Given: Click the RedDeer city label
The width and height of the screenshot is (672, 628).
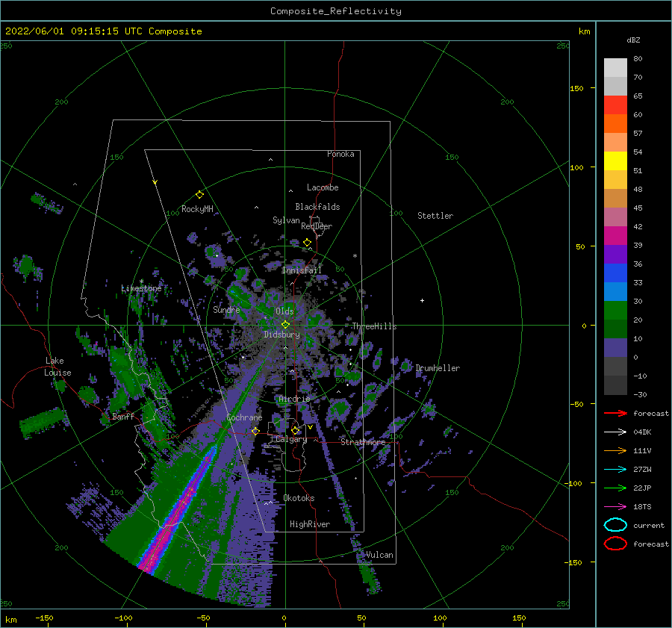Looking at the screenshot, I should pyautogui.click(x=317, y=226).
